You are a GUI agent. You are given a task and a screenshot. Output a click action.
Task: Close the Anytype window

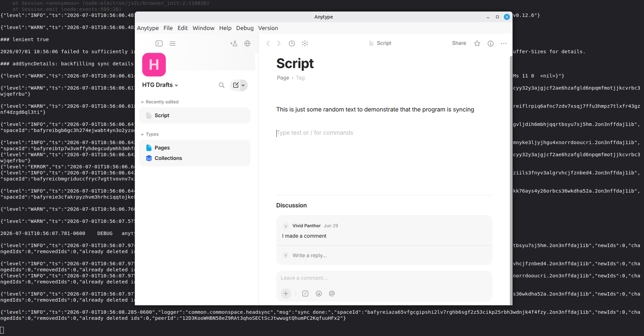tap(507, 17)
